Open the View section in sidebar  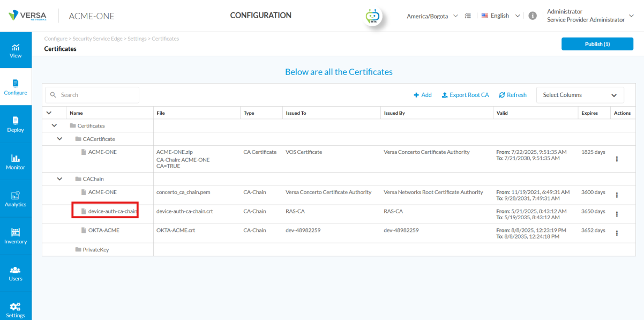click(16, 50)
